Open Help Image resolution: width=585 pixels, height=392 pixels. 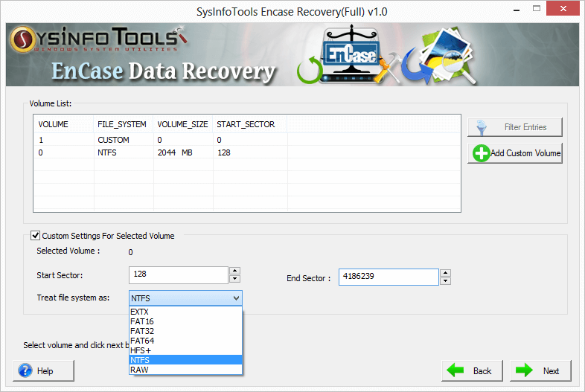[x=44, y=370]
